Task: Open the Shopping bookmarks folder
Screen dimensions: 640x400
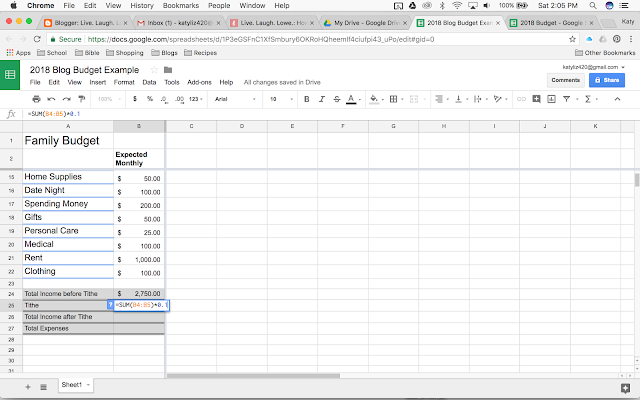Action: pyautogui.click(x=125, y=53)
